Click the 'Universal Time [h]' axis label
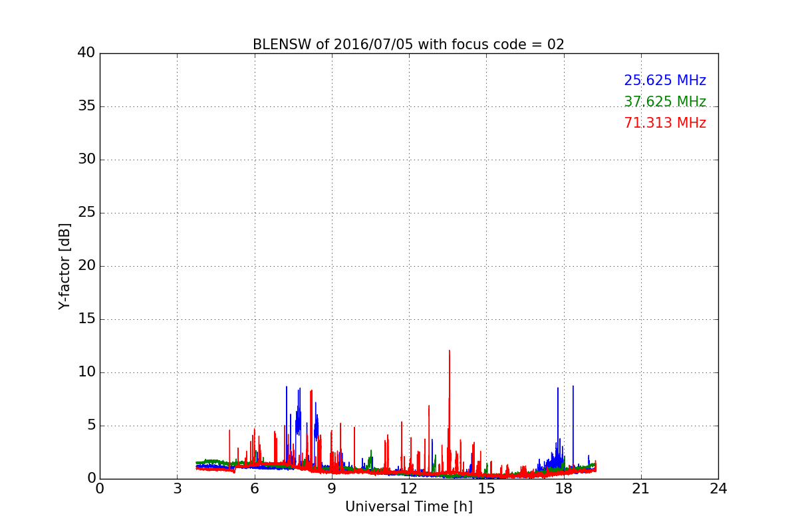The height and width of the screenshot is (532, 798). point(409,507)
